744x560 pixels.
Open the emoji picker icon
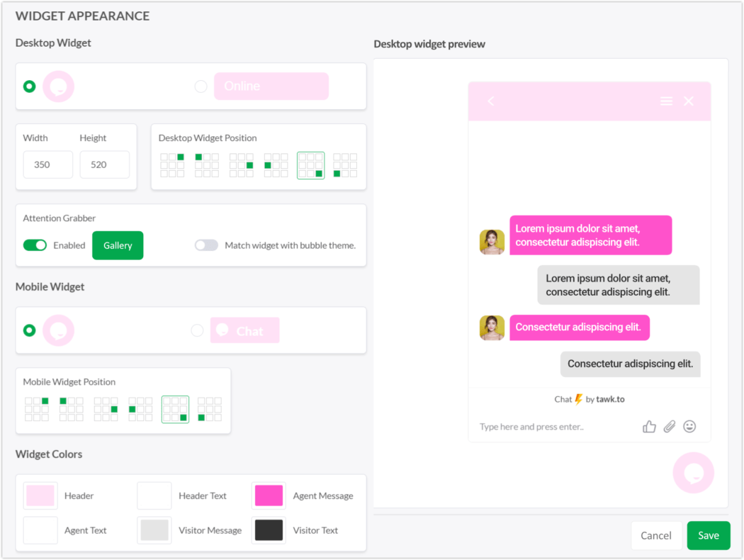pyautogui.click(x=689, y=427)
